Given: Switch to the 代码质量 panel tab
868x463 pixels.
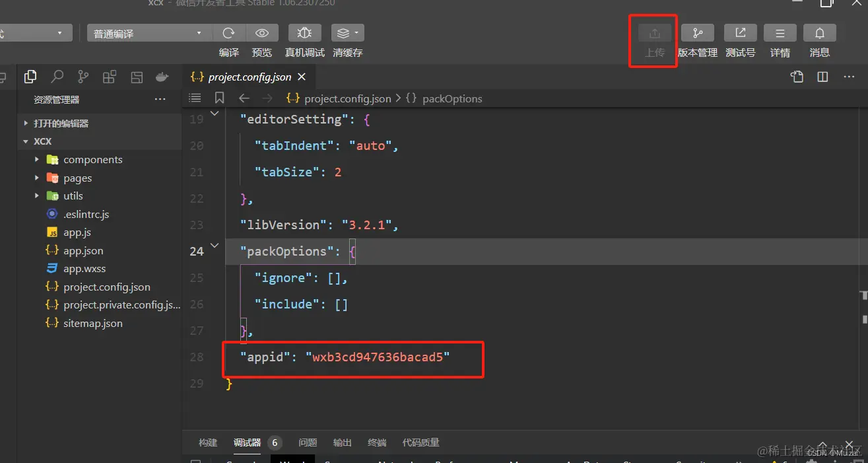Looking at the screenshot, I should tap(421, 443).
